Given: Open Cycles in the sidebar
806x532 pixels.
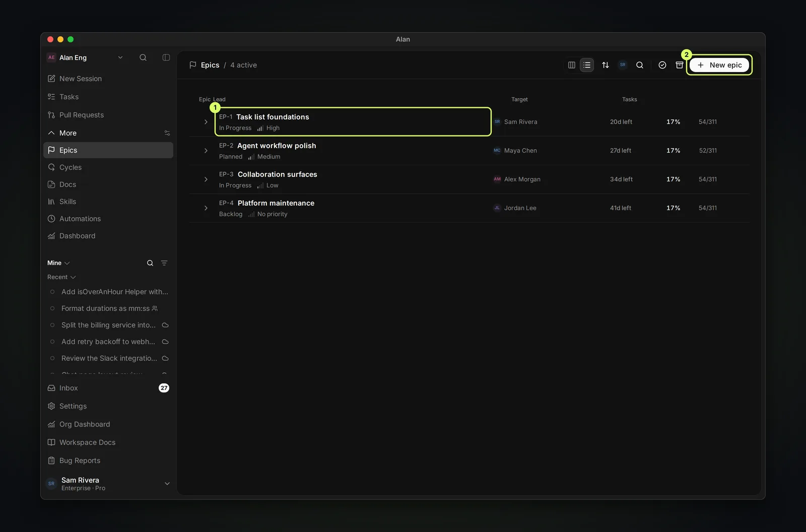Looking at the screenshot, I should pyautogui.click(x=108, y=167).
